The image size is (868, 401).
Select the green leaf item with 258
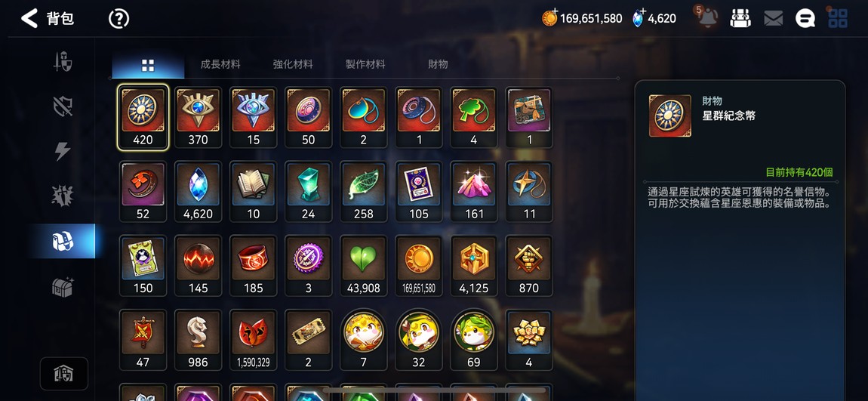pos(363,191)
